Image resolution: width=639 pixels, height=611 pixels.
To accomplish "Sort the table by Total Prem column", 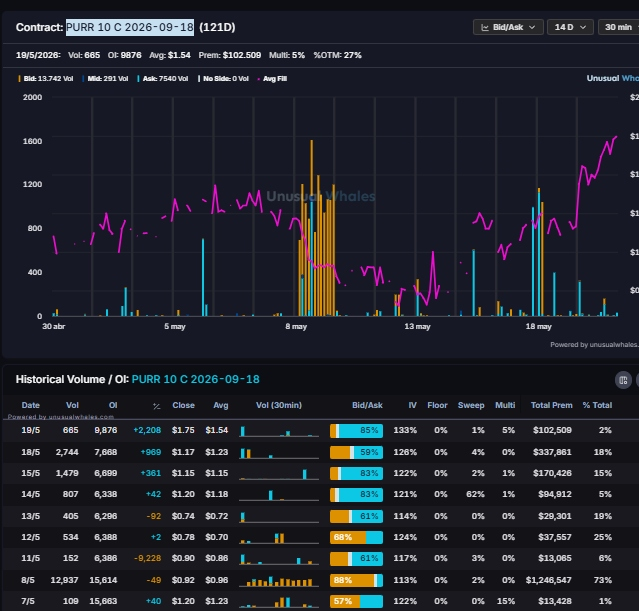I will pos(551,405).
